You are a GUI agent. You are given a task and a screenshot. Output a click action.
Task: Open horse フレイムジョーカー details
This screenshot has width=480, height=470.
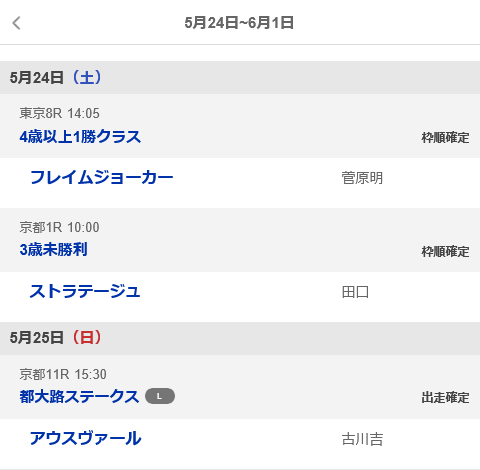[102, 177]
